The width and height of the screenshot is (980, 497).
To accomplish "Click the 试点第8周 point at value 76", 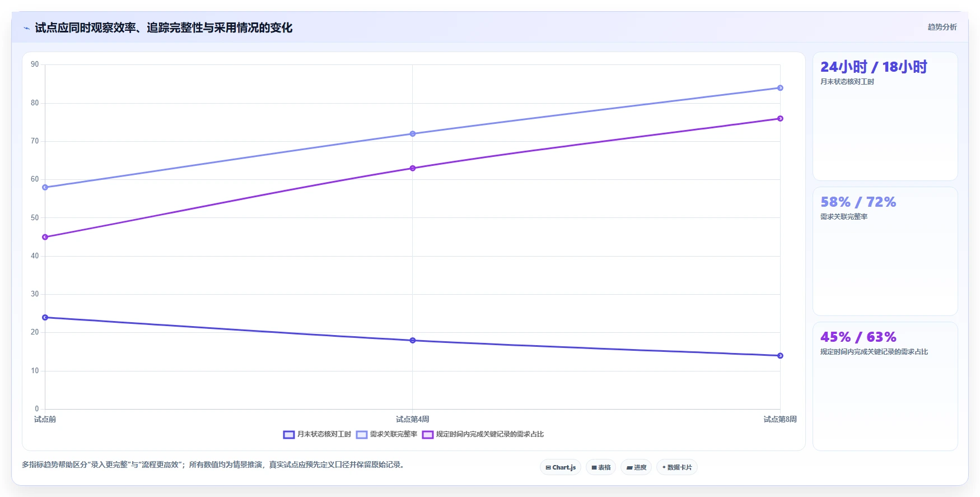I will click(x=780, y=119).
